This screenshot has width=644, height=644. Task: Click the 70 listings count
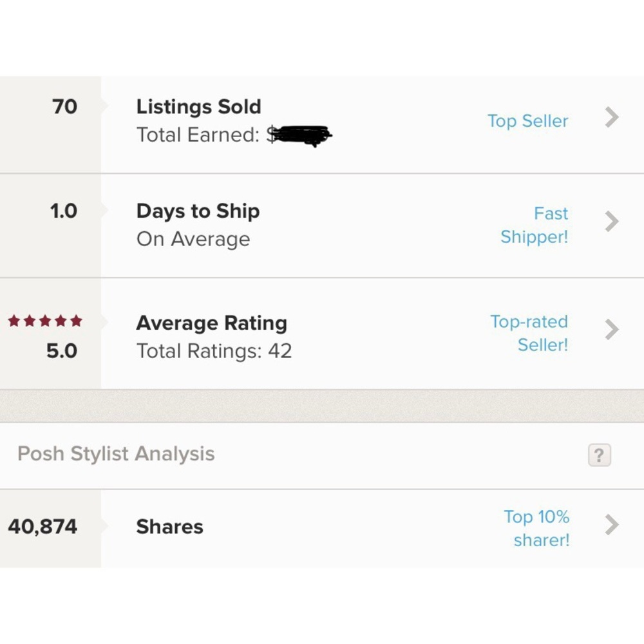point(64,107)
